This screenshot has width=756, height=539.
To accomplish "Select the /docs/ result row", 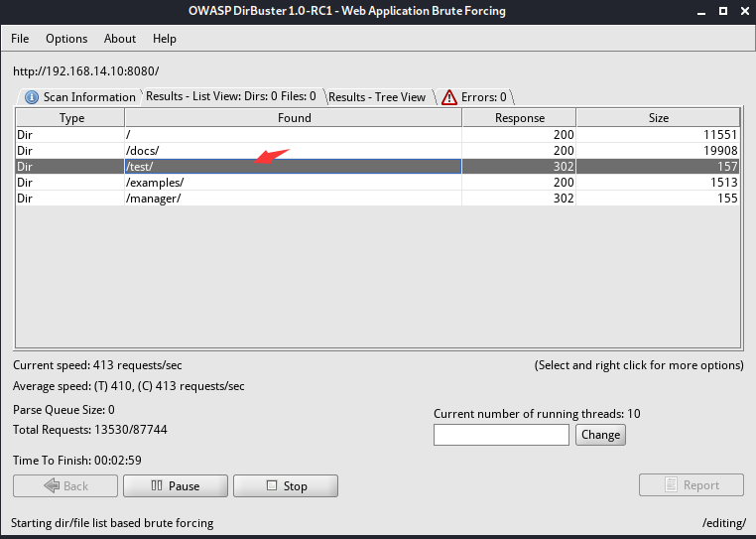I will pos(378,151).
